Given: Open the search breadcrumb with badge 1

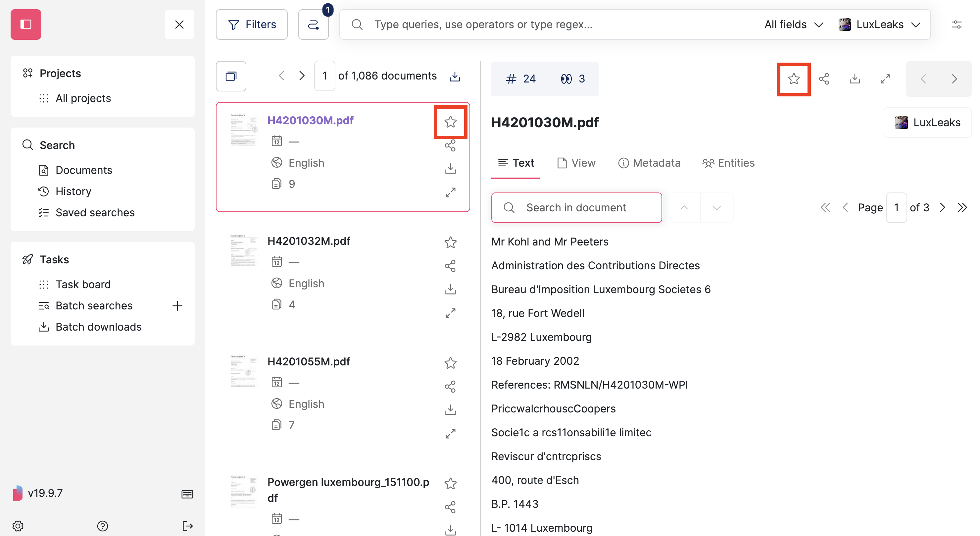Looking at the screenshot, I should coord(313,25).
